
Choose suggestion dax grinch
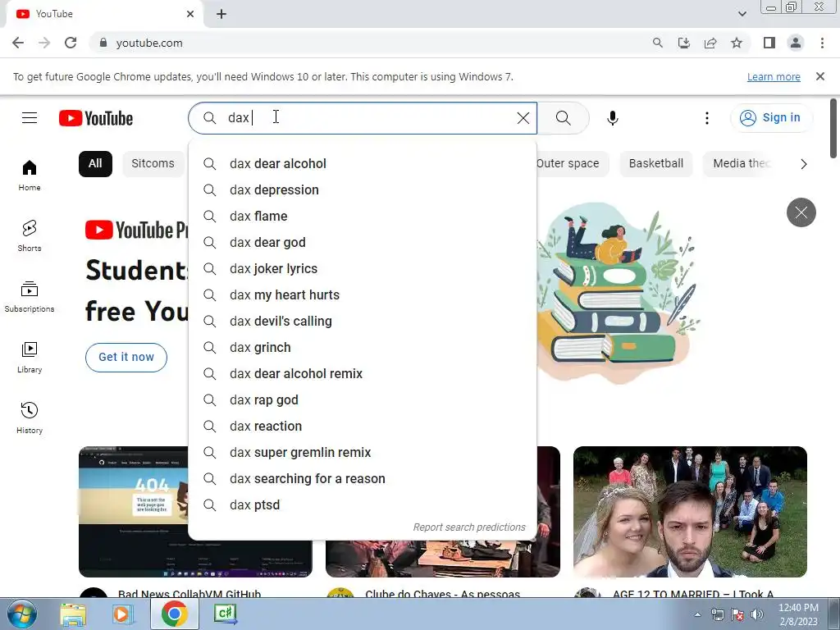pos(362,347)
